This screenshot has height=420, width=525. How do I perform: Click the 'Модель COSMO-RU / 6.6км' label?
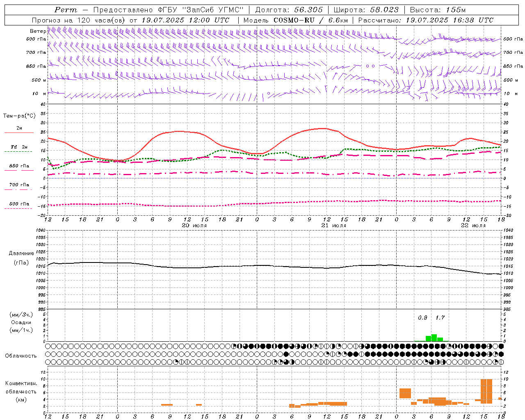pos(296,20)
